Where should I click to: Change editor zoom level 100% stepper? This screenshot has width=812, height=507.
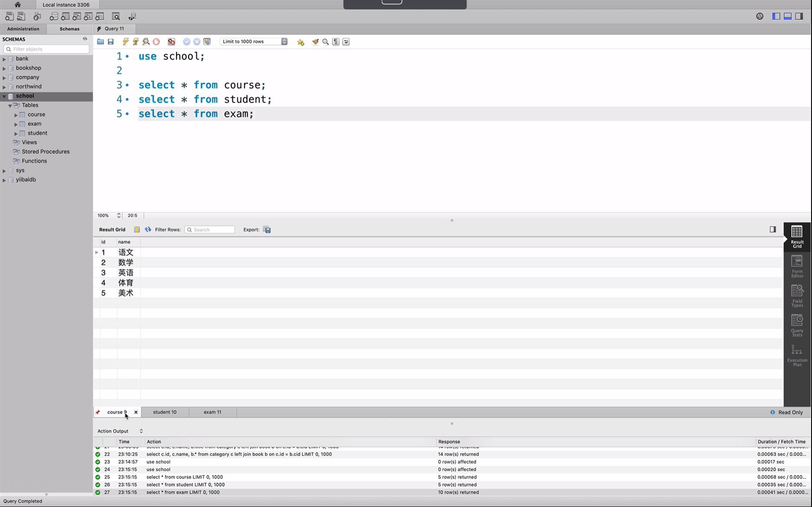coord(119,215)
